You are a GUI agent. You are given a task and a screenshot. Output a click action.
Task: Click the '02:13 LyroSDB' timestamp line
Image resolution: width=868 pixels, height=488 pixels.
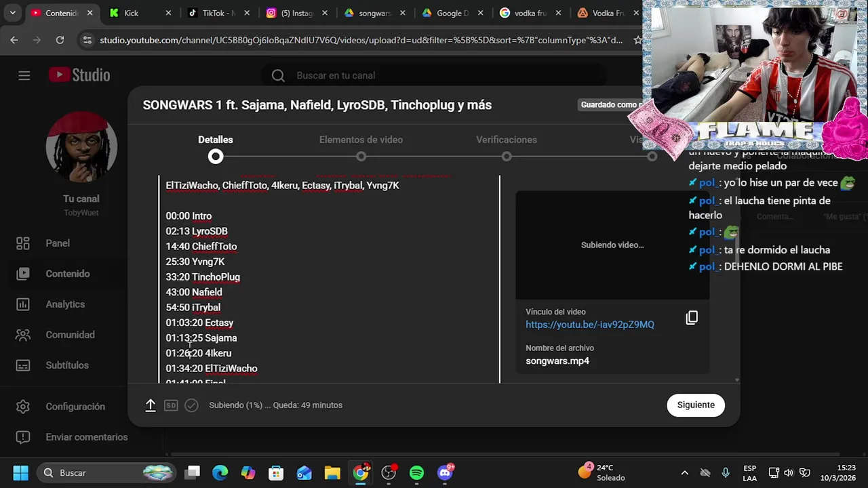point(197,231)
